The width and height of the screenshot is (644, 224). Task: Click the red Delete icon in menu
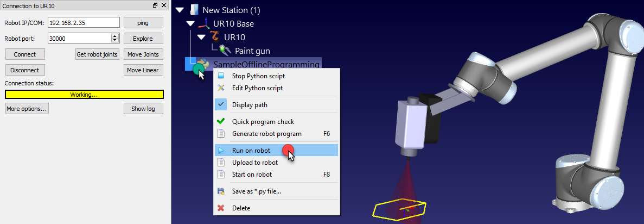click(x=221, y=208)
